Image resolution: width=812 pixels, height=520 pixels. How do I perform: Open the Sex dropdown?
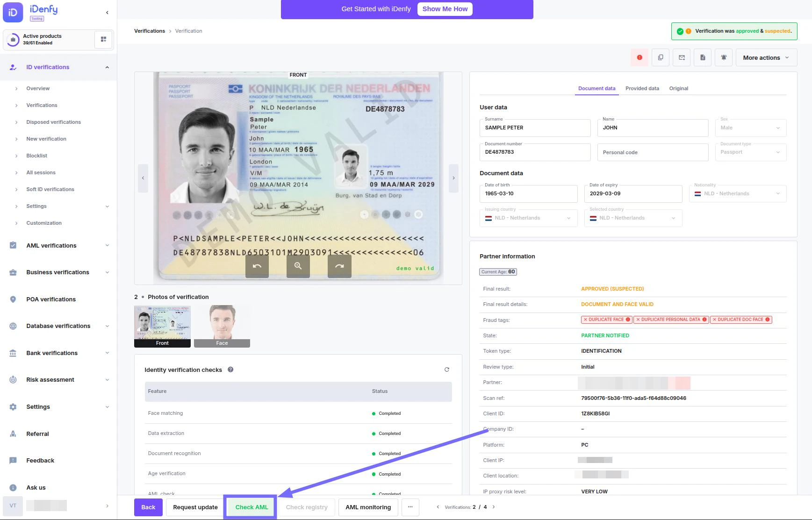pos(751,128)
